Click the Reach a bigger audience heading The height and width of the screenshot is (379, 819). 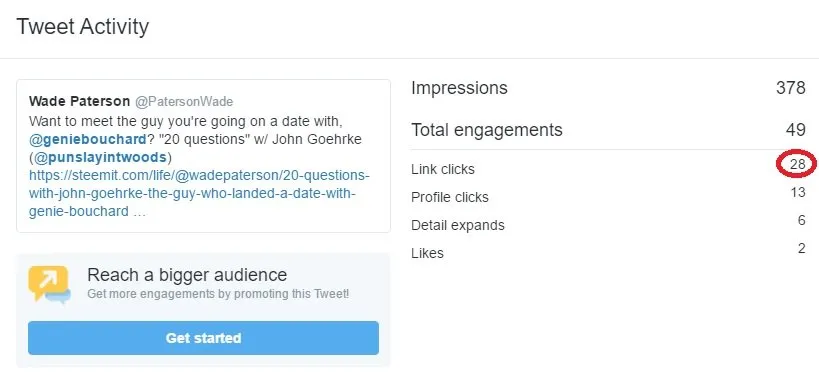187,275
